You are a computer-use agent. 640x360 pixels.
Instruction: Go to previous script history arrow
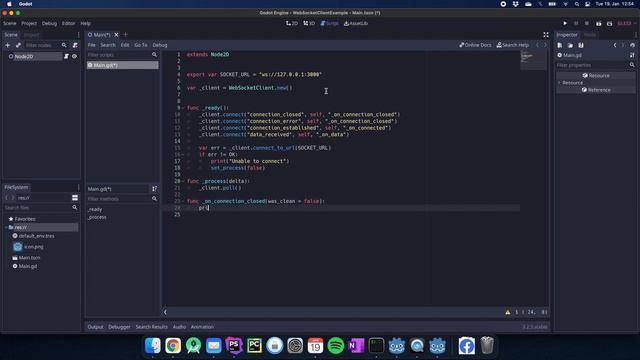pos(537,45)
